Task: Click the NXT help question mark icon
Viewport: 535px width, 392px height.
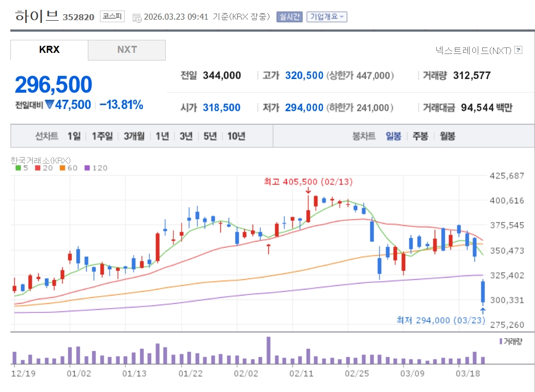Action: (518, 50)
